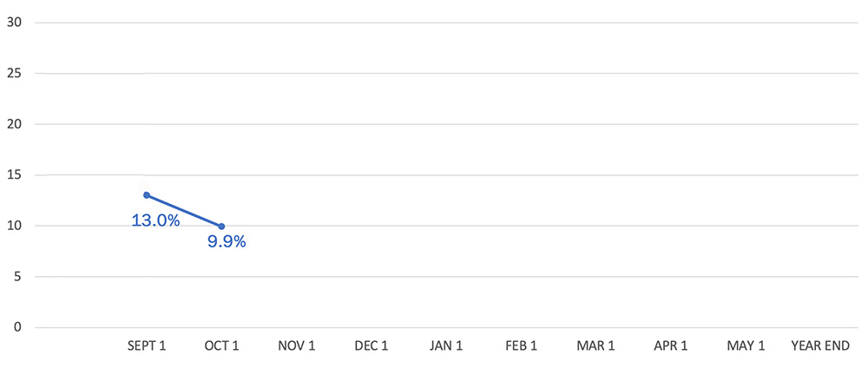Click the blue line segment between points
868x368 pixels.
pos(184,211)
